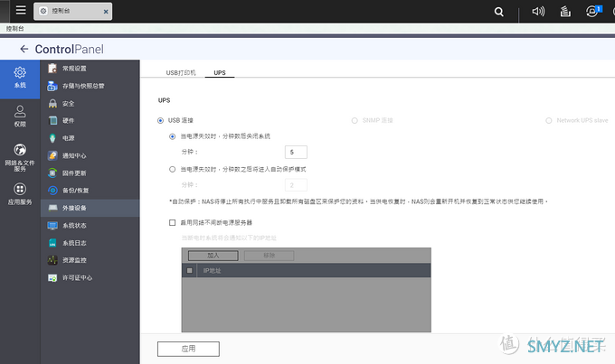Open 外接设备 icon
This screenshot has height=364, width=615.
[52, 208]
